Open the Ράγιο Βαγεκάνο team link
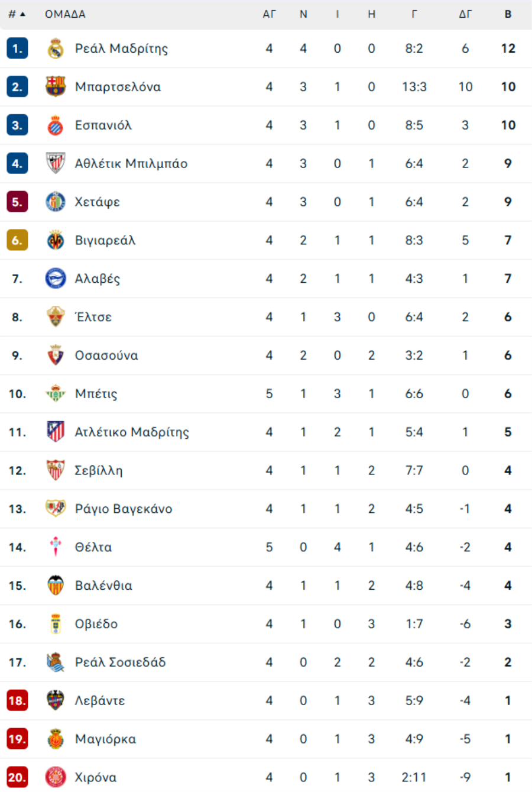The height and width of the screenshot is (792, 532). (x=123, y=509)
